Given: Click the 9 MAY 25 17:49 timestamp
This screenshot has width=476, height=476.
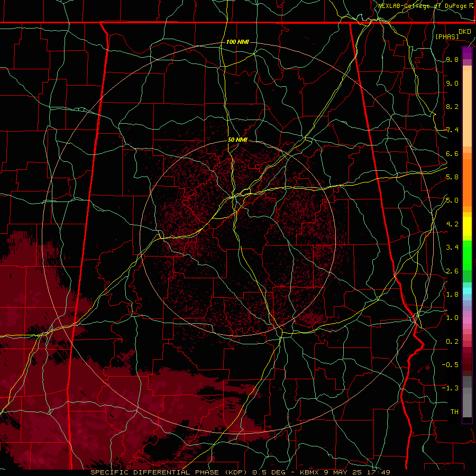Looking at the screenshot, I should (x=358, y=472).
